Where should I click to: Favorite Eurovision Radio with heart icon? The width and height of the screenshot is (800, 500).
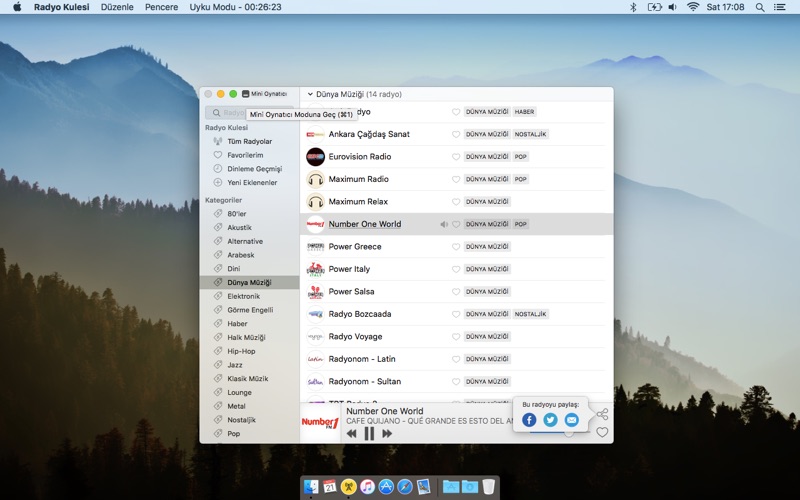coord(456,157)
